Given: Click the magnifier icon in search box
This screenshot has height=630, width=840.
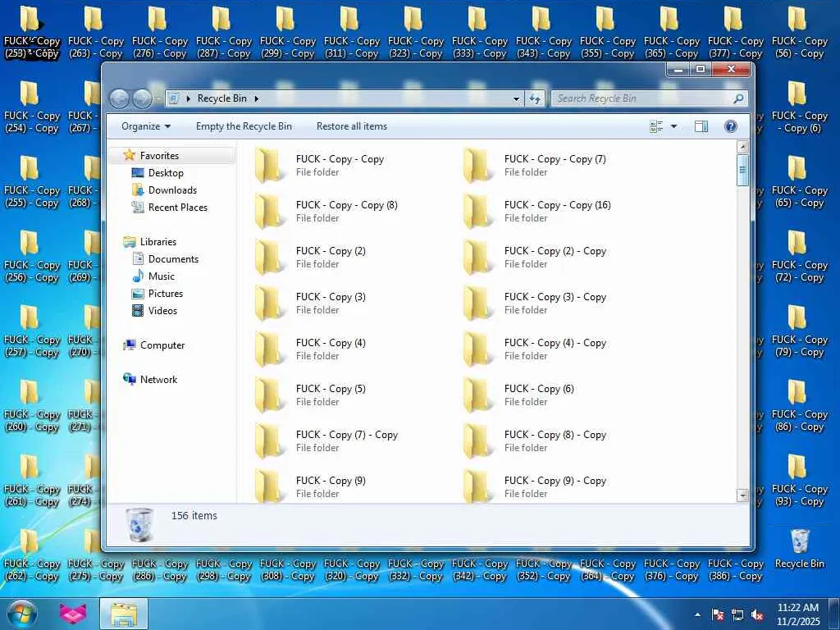Looking at the screenshot, I should pyautogui.click(x=738, y=98).
